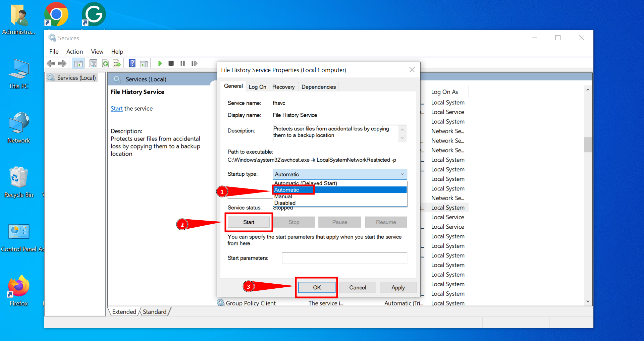The height and width of the screenshot is (341, 644).
Task: Click Cancel in the properties dialog
Action: [358, 288]
